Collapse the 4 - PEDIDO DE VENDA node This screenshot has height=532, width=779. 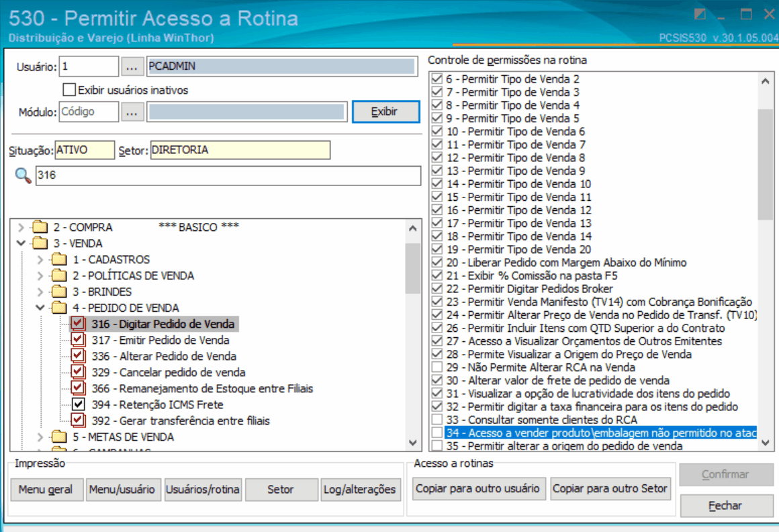point(40,308)
